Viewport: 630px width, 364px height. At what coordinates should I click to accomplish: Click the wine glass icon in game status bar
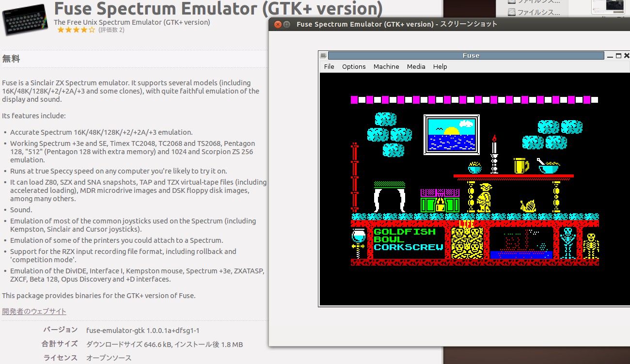(x=358, y=242)
